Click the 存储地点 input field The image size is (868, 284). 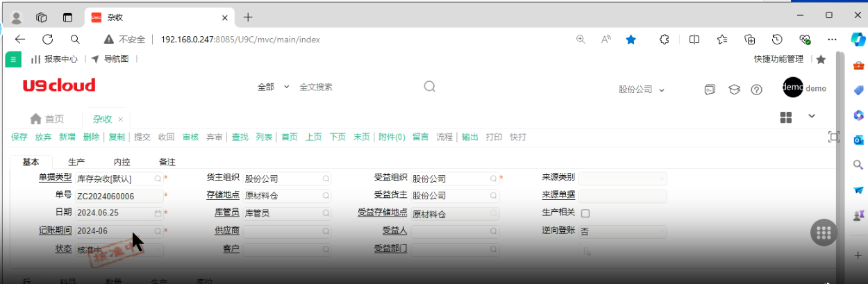point(281,196)
